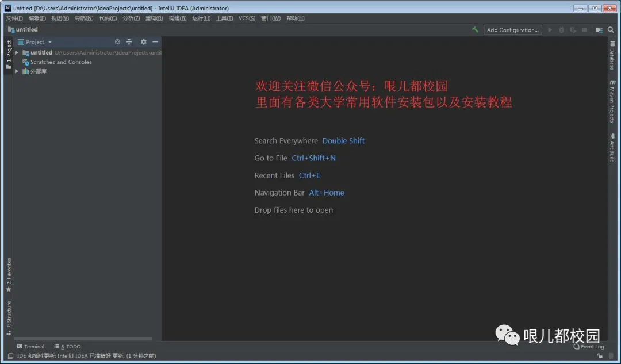Open the 运行(U) menu

point(201,18)
